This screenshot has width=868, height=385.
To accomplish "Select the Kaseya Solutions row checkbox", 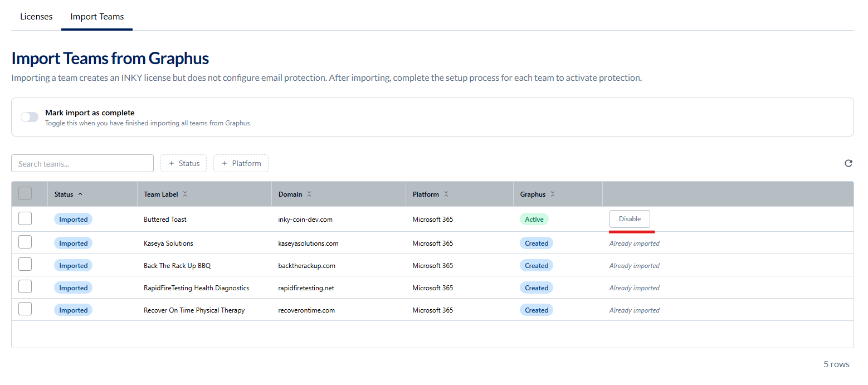I will pyautogui.click(x=25, y=242).
